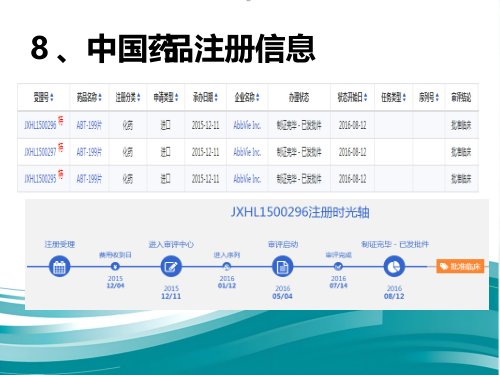Image resolution: width=500 pixels, height=375 pixels.
Task: Click the 审评启动 timeline label
Action: pos(283,244)
